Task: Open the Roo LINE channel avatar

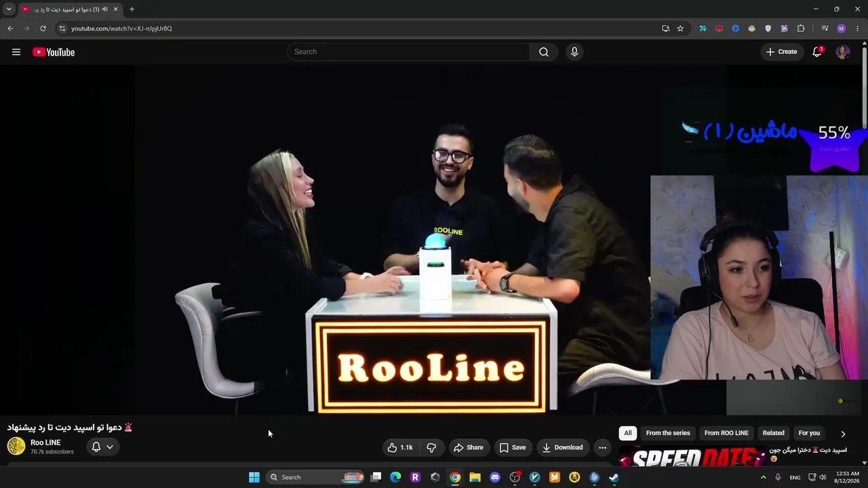Action: [16, 447]
